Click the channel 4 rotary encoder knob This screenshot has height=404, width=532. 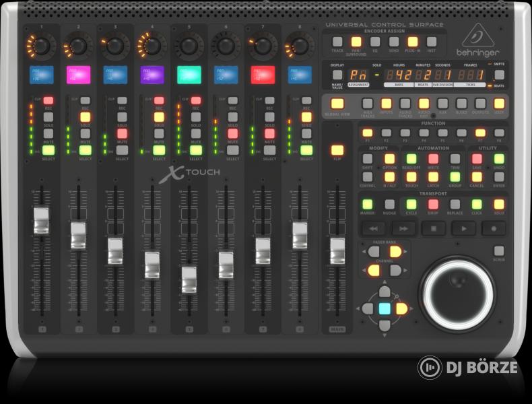pos(152,46)
